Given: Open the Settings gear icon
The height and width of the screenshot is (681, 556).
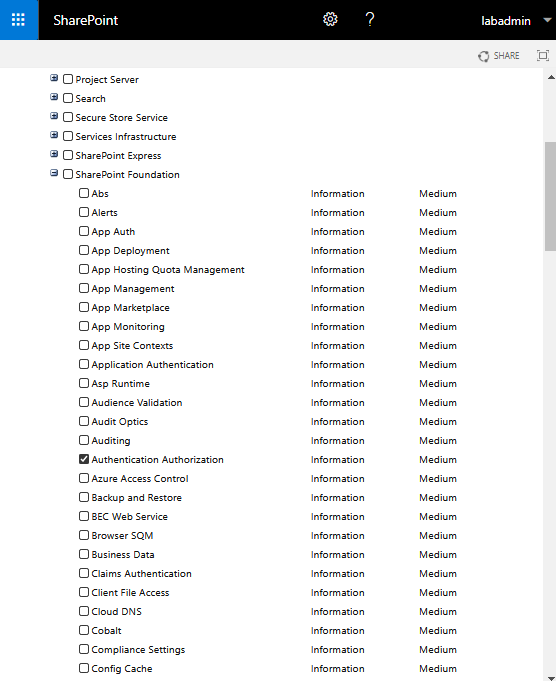Looking at the screenshot, I should tap(330, 20).
